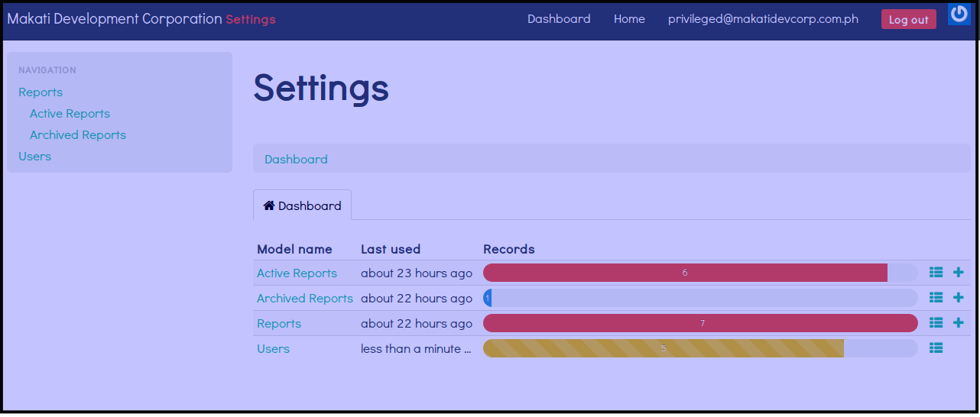Open list view for Users row
The width and height of the screenshot is (980, 417).
(x=936, y=348)
